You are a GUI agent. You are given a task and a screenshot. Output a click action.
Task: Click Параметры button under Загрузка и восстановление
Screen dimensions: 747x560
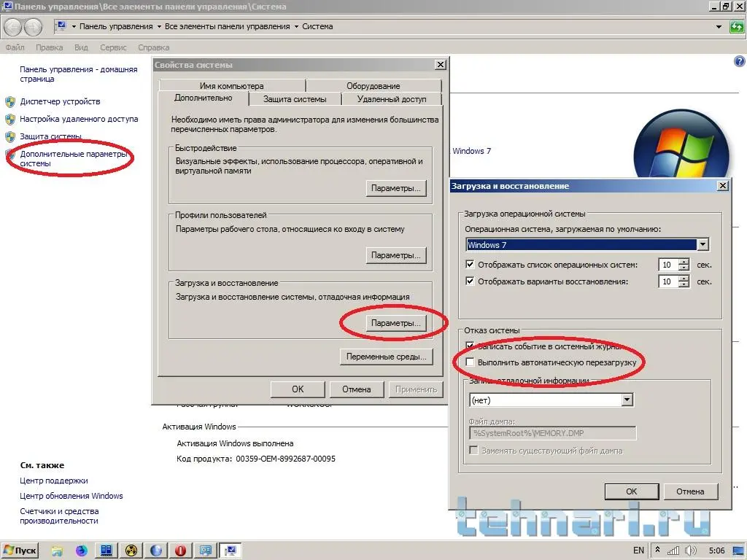tap(396, 323)
